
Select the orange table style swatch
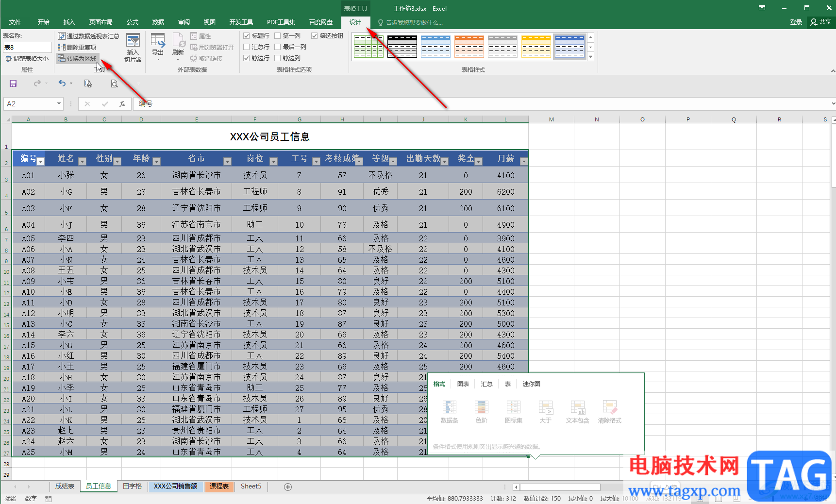click(x=469, y=47)
